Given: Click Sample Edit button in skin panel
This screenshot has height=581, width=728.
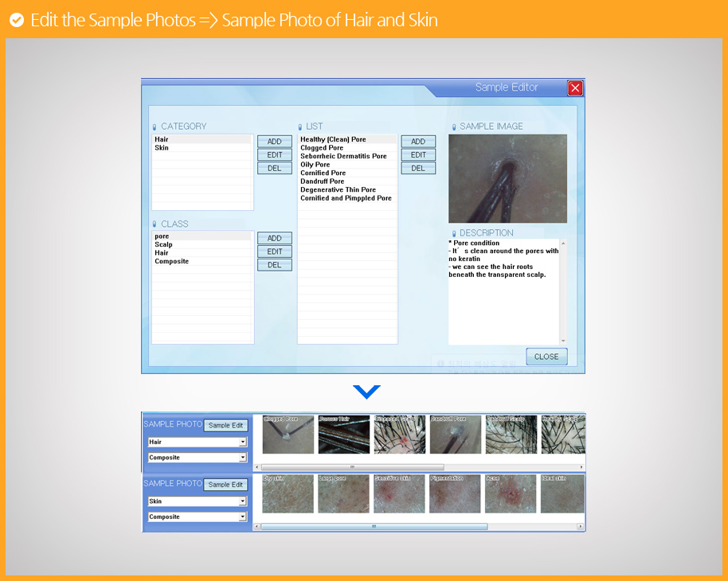Looking at the screenshot, I should click(x=225, y=485).
